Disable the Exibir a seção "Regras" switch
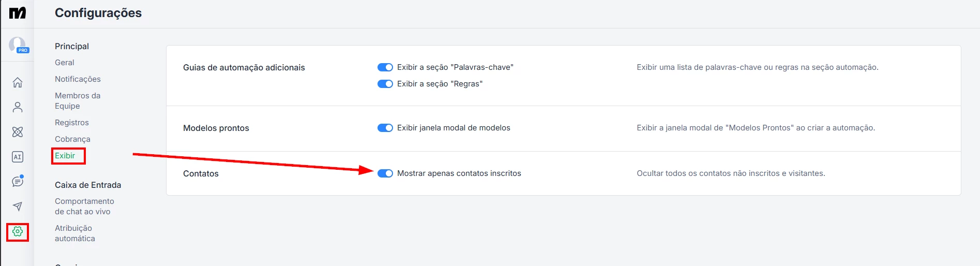 [385, 84]
